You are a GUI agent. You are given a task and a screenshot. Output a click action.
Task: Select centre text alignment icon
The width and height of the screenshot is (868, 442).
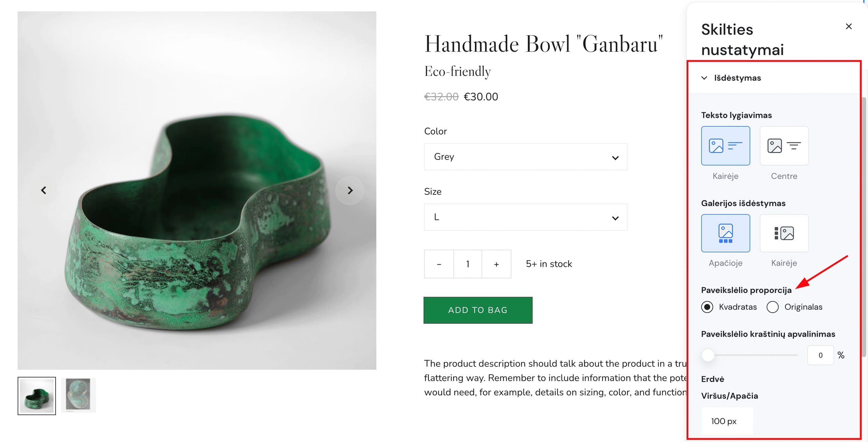click(x=784, y=146)
